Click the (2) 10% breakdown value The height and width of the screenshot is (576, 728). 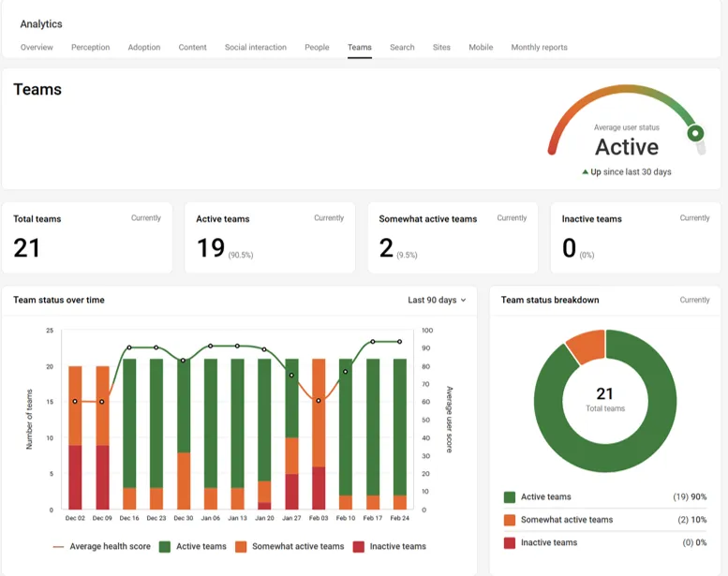point(692,520)
